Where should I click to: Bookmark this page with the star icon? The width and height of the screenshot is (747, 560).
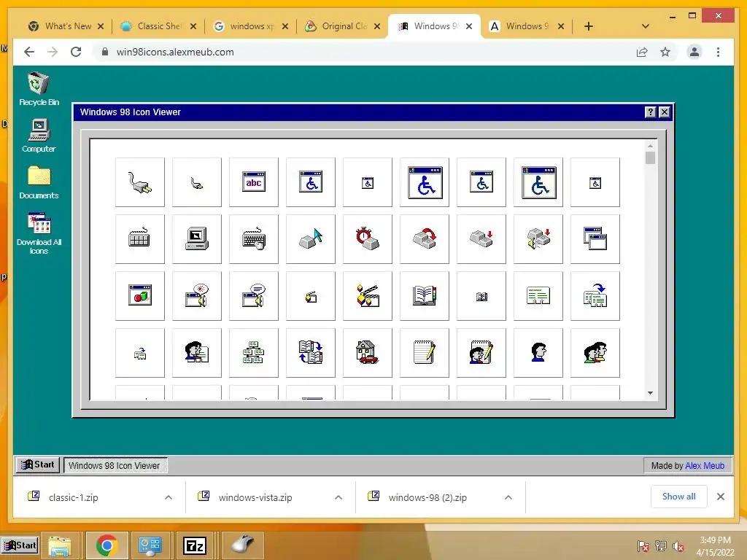coord(665,52)
